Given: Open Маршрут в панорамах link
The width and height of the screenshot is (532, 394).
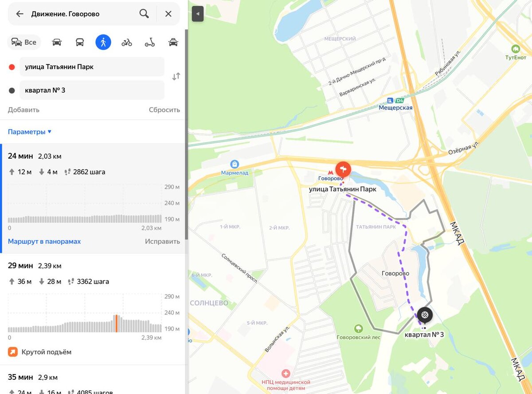Looking at the screenshot, I should (44, 242).
